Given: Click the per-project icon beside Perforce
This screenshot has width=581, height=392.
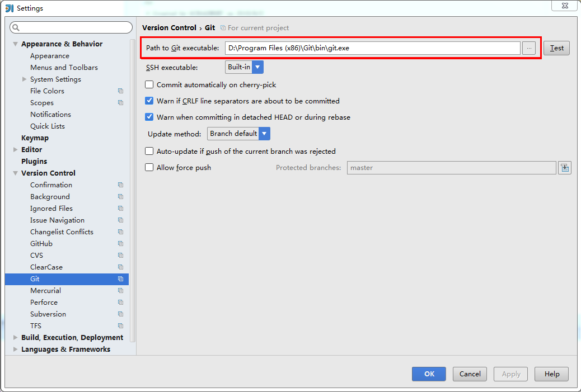Looking at the screenshot, I should [120, 303].
